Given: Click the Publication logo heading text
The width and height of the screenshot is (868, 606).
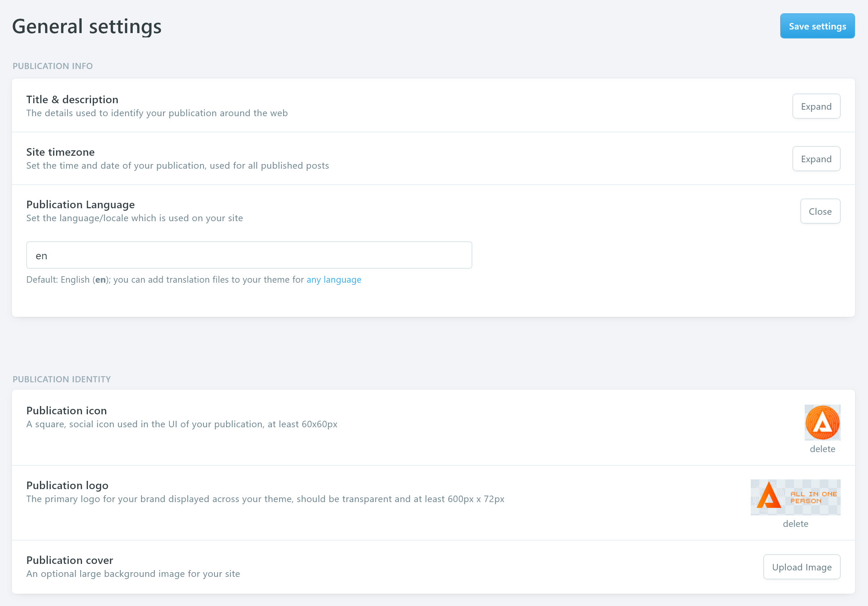Looking at the screenshot, I should 67,486.
